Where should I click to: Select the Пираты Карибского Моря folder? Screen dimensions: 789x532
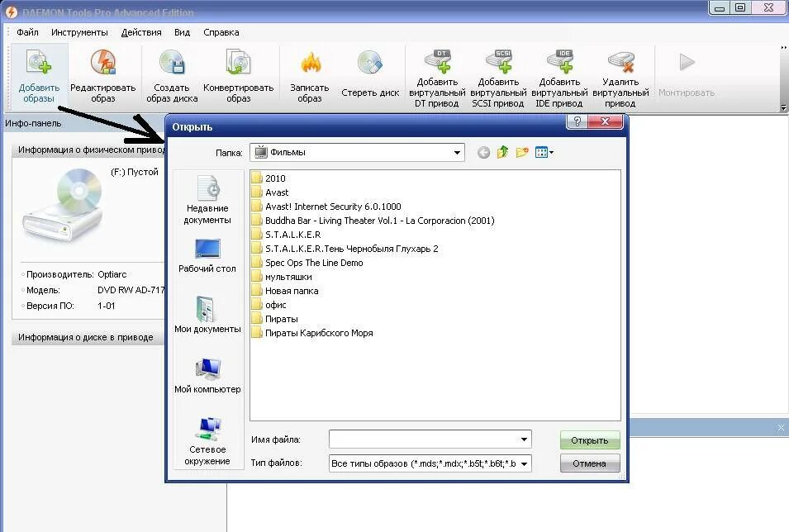tap(312, 333)
